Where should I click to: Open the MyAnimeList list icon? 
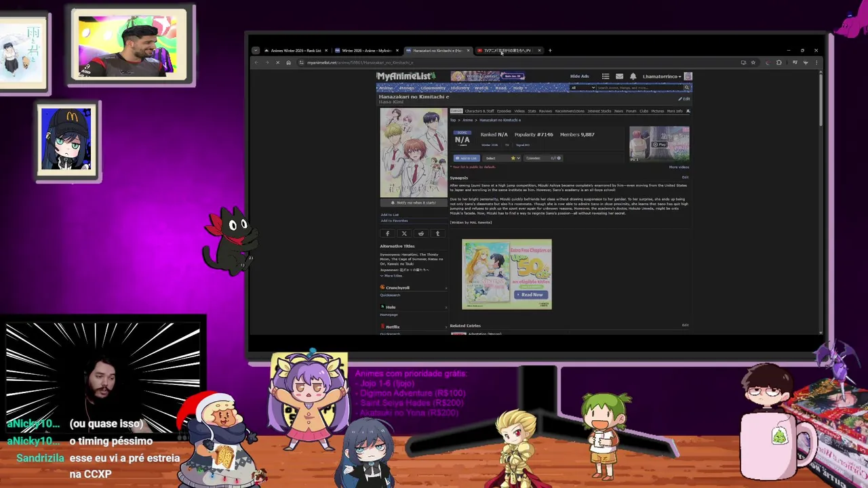(x=606, y=77)
